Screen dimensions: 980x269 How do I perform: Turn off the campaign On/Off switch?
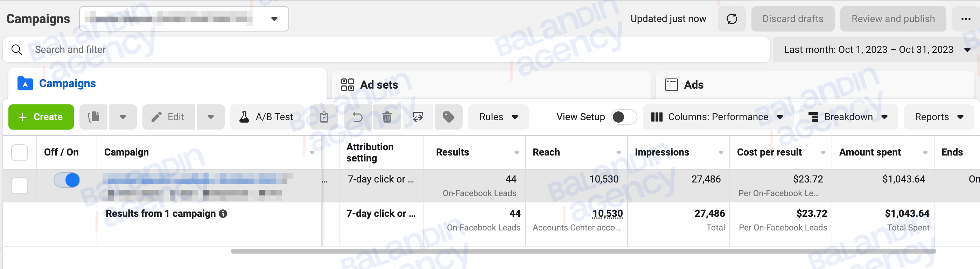click(x=66, y=180)
